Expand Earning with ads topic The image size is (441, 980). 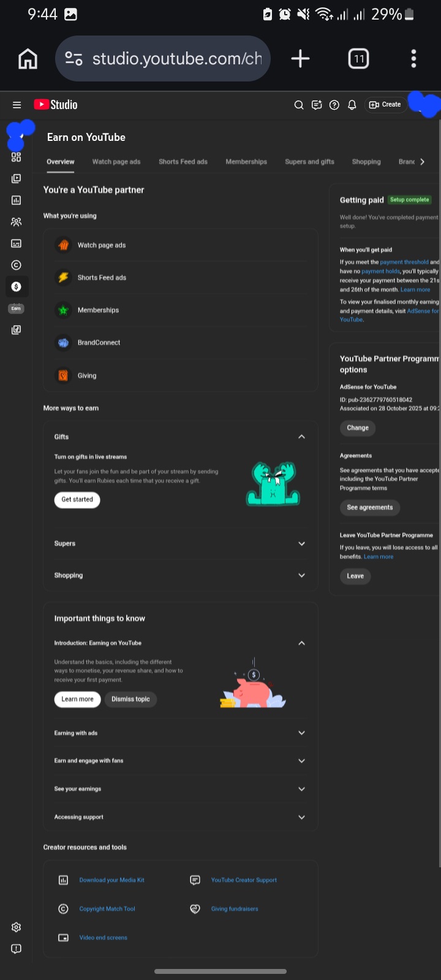[x=181, y=733]
